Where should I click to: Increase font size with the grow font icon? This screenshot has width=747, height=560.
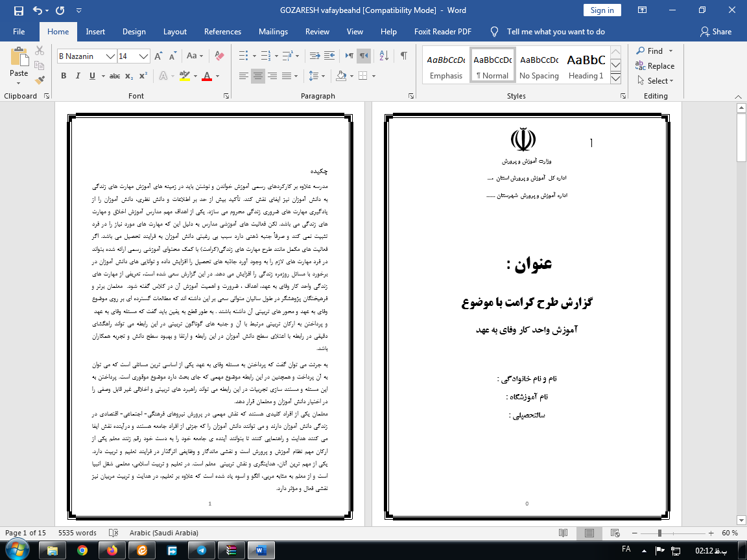[159, 56]
